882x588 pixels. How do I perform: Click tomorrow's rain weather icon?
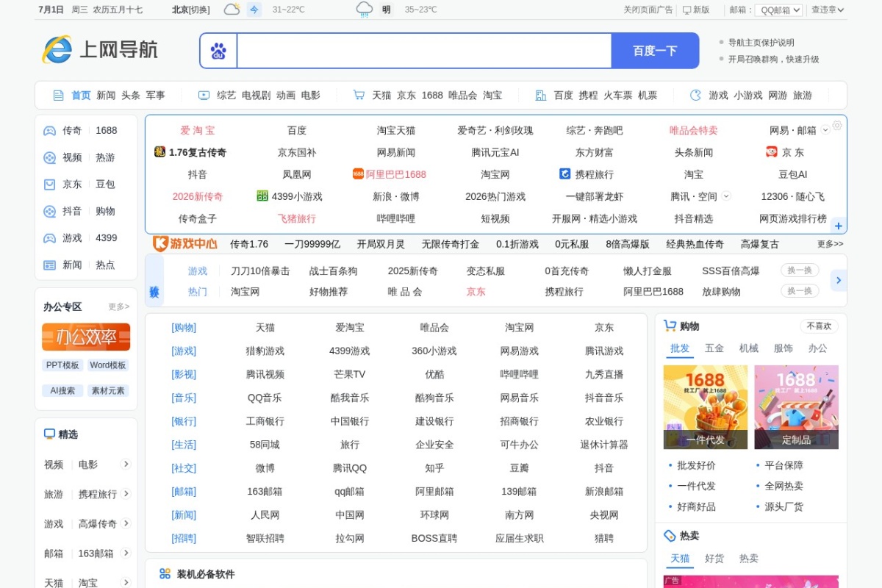(365, 10)
